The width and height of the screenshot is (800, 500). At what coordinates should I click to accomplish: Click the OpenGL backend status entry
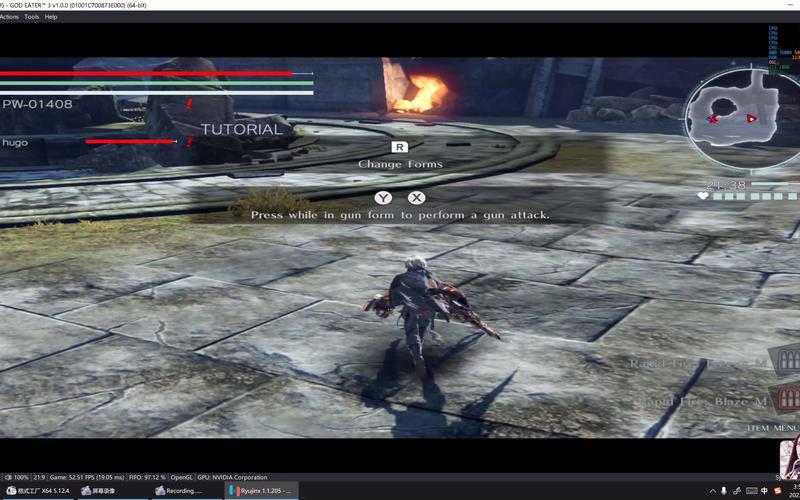click(181, 478)
